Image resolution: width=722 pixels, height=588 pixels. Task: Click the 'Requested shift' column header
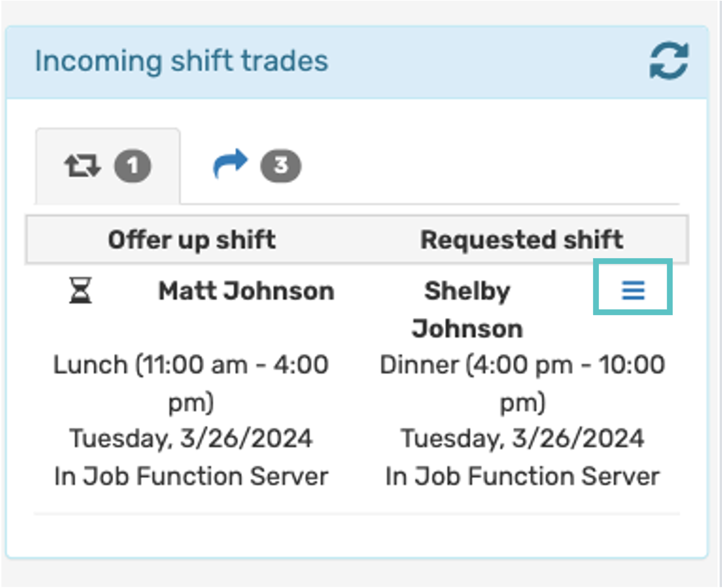[521, 240]
